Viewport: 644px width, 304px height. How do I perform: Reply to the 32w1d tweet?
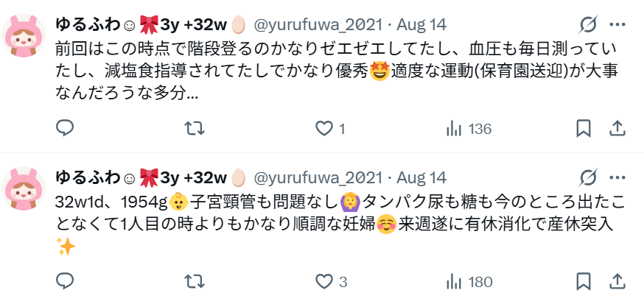point(65,281)
